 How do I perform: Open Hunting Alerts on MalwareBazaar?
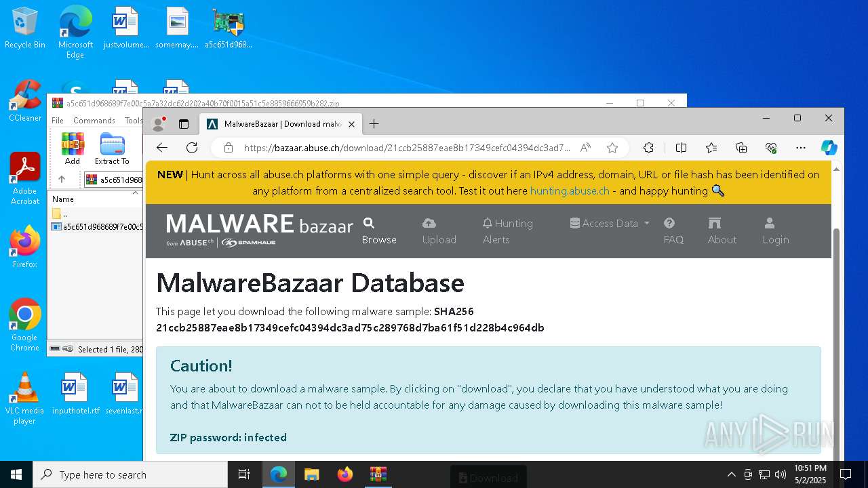(507, 231)
